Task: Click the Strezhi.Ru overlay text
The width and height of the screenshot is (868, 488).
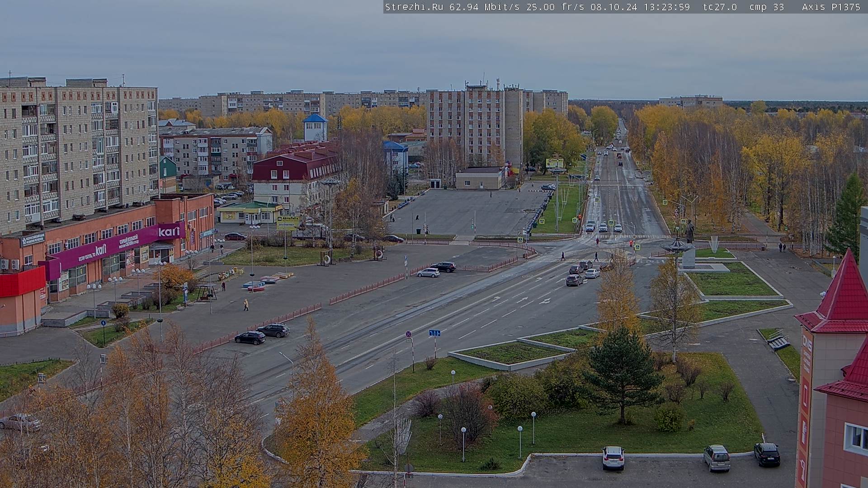Action: tap(414, 7)
